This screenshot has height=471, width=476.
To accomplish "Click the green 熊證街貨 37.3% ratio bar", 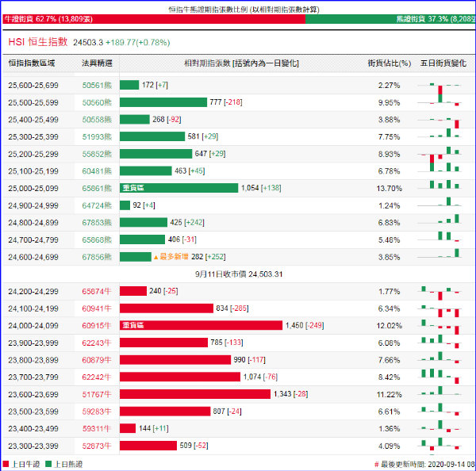I will pyautogui.click(x=390, y=19).
